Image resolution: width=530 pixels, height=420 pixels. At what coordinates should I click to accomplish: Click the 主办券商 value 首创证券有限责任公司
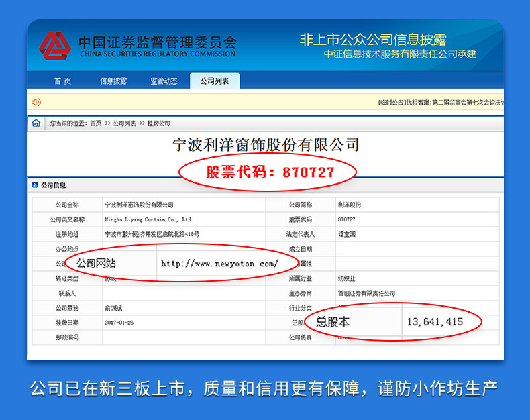click(x=367, y=293)
